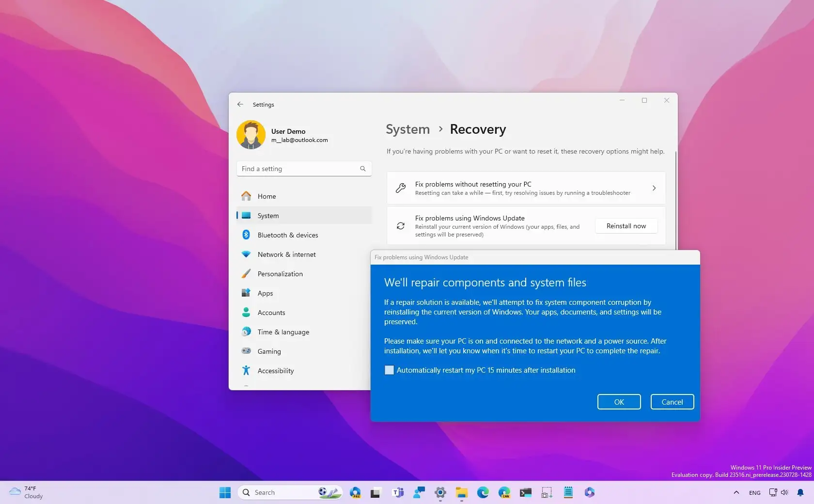Image resolution: width=814 pixels, height=504 pixels.
Task: Cancel the repair dialog
Action: pyautogui.click(x=672, y=402)
